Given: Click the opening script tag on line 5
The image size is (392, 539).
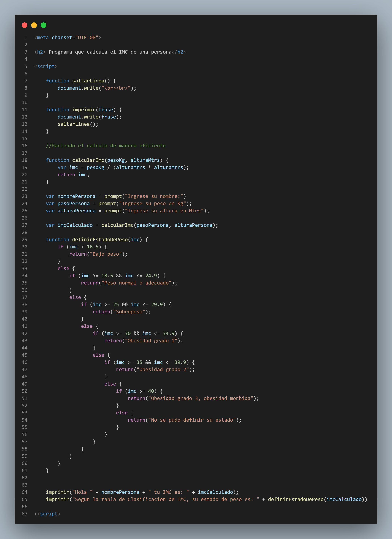Looking at the screenshot, I should tap(46, 66).
